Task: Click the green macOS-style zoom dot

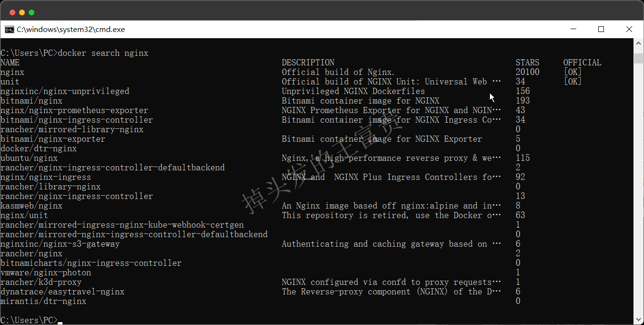Action: coord(31,12)
